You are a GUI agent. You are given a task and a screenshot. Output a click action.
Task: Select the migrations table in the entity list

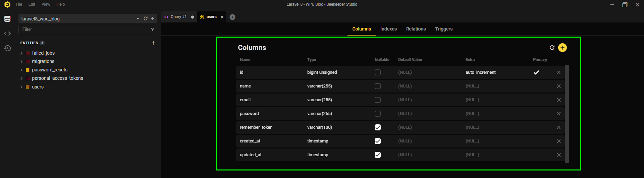pyautogui.click(x=43, y=61)
